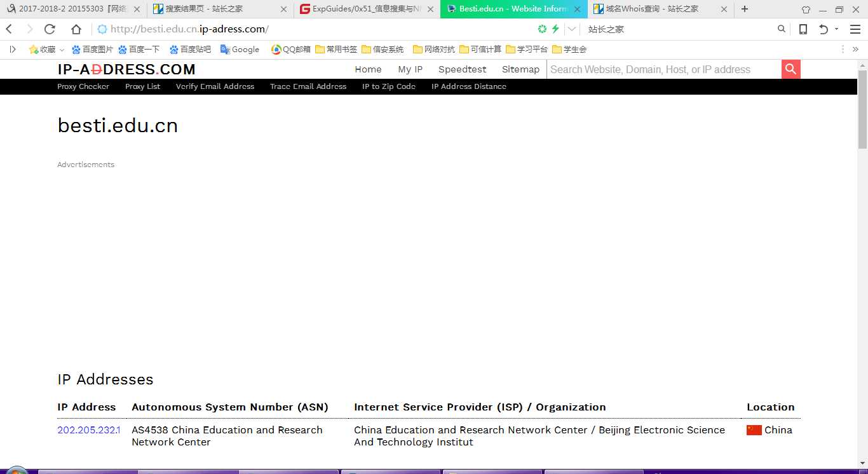This screenshot has height=474, width=868.
Task: Open the Home menu item
Action: (368, 70)
